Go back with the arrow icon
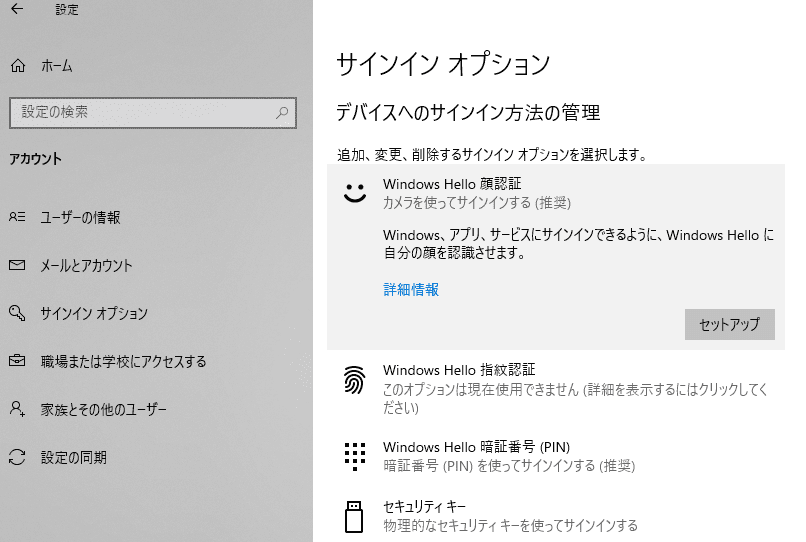The width and height of the screenshot is (806, 542). pos(17,9)
